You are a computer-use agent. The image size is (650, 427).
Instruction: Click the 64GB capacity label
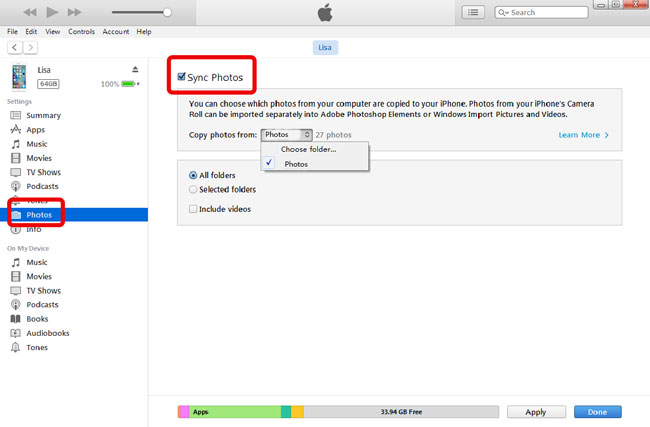coord(48,84)
